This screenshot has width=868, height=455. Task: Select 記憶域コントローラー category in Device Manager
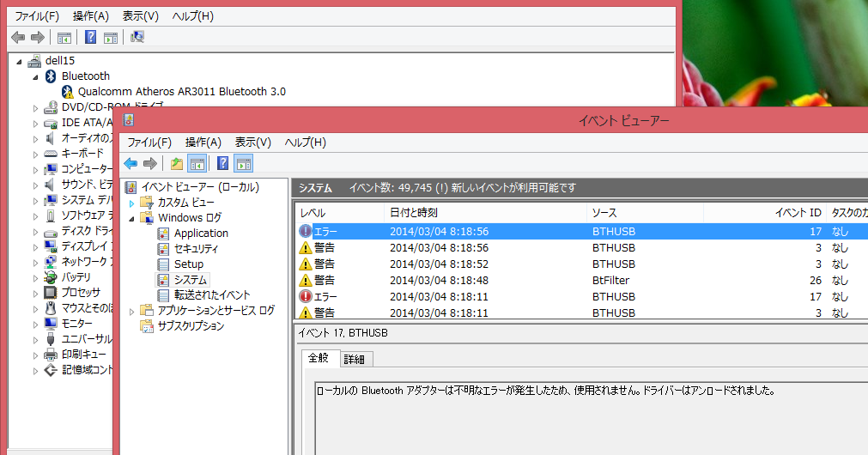pos(87,370)
